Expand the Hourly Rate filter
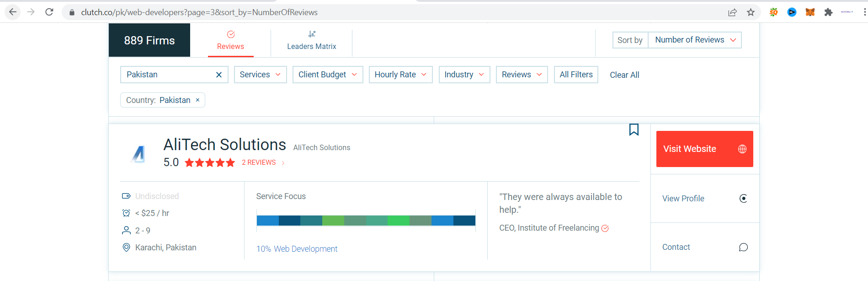The width and height of the screenshot is (868, 281). tap(400, 75)
